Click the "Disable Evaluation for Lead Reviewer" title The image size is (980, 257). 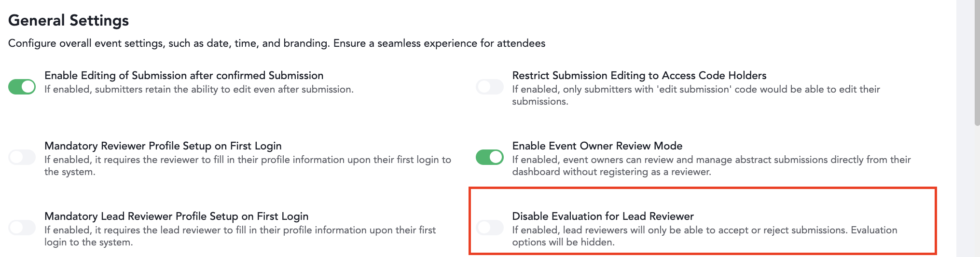(603, 216)
